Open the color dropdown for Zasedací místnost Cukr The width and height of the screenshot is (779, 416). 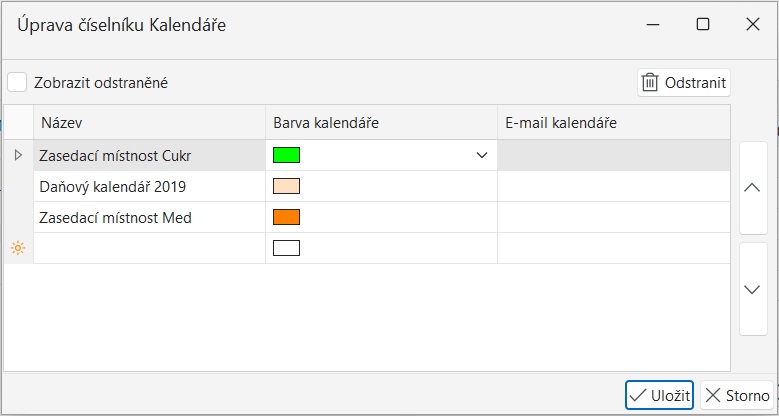[x=482, y=155]
